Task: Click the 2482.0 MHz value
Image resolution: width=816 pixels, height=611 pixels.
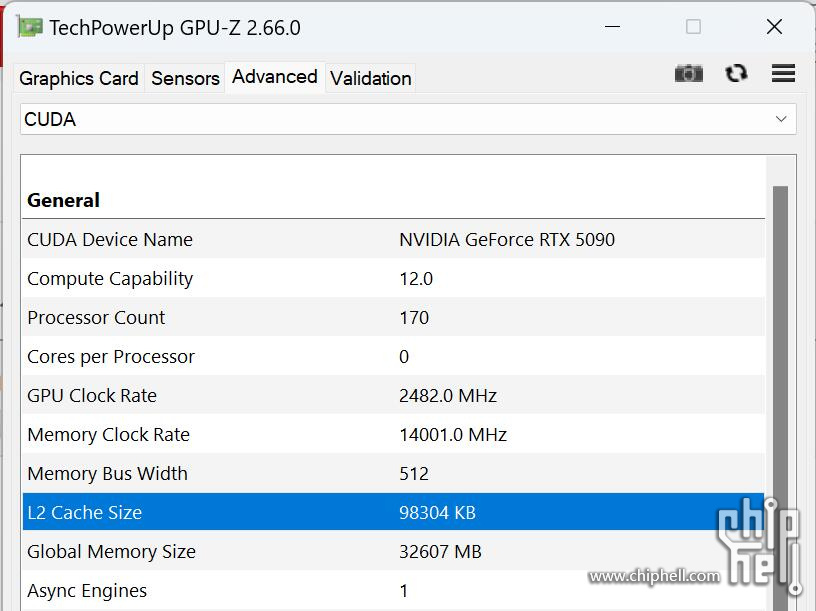Action: 448,396
